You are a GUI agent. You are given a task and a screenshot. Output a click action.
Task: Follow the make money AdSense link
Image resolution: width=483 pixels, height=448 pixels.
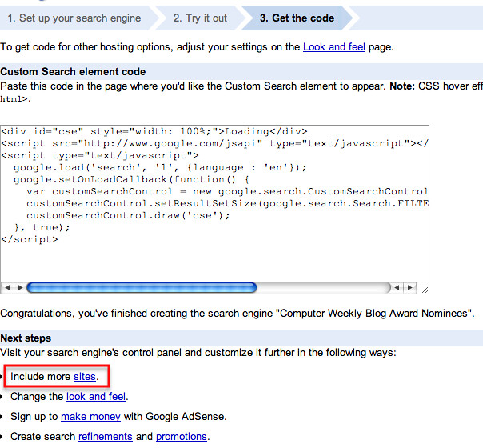click(90, 416)
